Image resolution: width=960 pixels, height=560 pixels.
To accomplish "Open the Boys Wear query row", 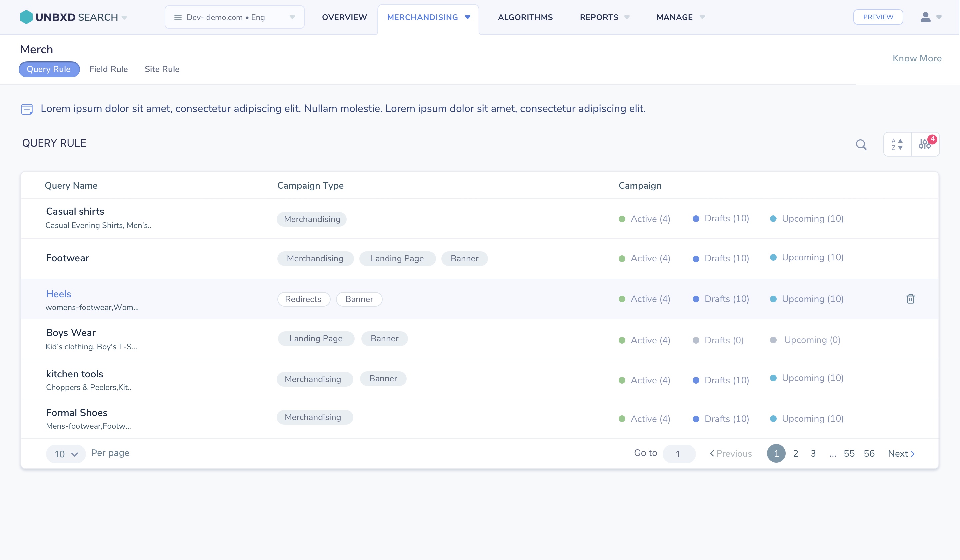I will pyautogui.click(x=480, y=339).
